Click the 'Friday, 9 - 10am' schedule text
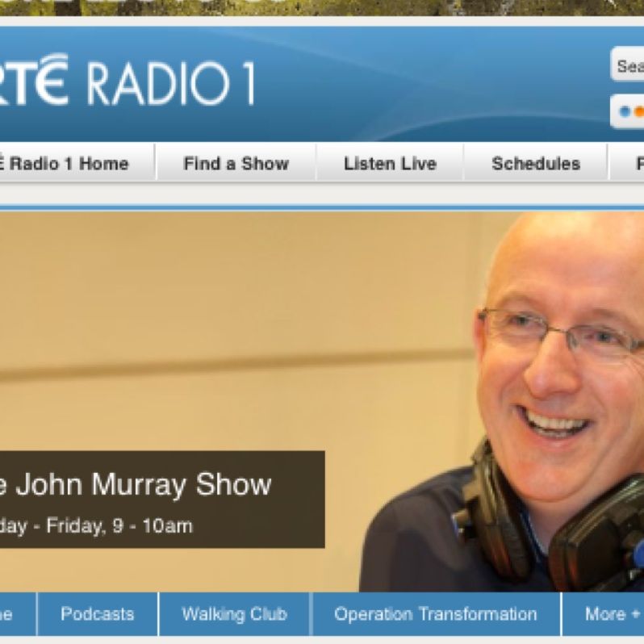Screen dimensions: 644x644 (119, 525)
